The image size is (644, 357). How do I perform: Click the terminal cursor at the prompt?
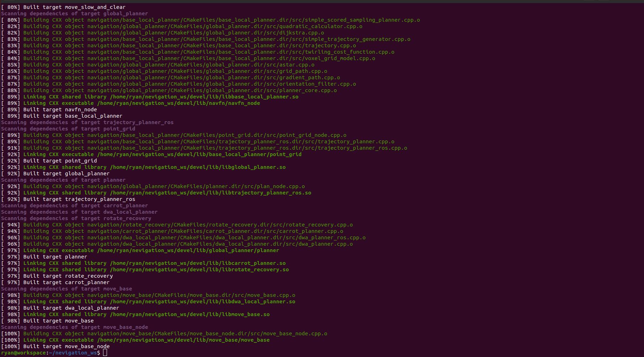click(105, 353)
